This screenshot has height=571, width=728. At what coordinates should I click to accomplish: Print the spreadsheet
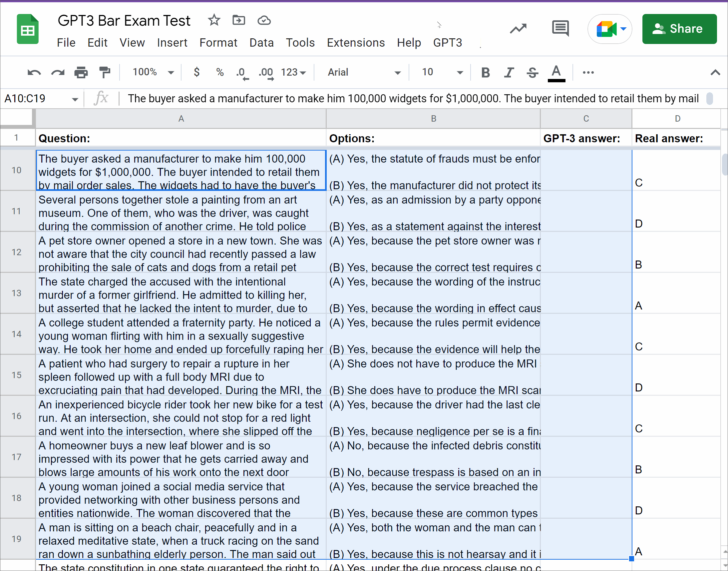[81, 72]
